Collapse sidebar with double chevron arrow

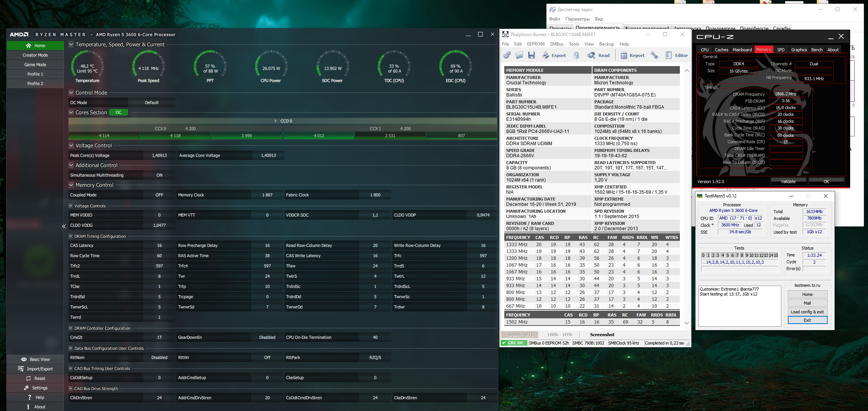tap(64, 226)
